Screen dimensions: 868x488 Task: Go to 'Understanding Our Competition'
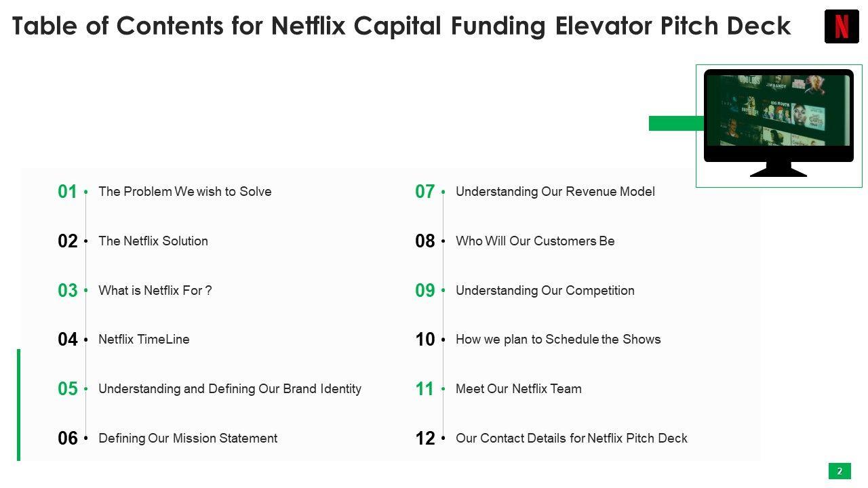pos(545,291)
